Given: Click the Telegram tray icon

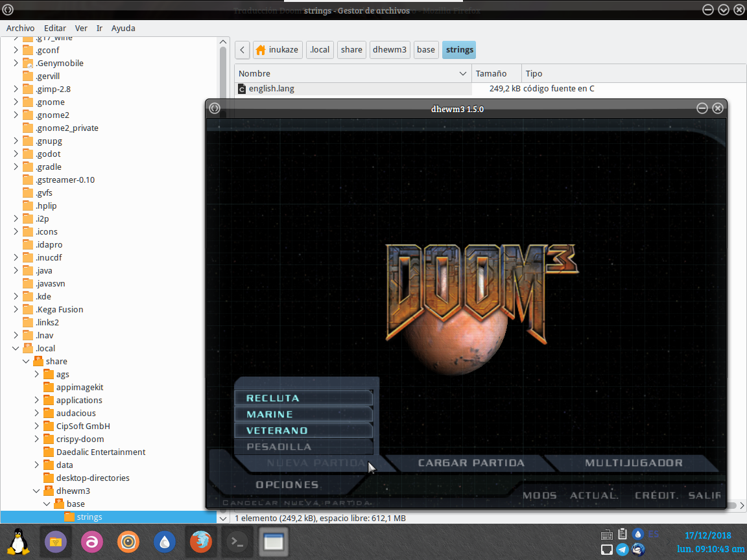Looking at the screenshot, I should [622, 550].
